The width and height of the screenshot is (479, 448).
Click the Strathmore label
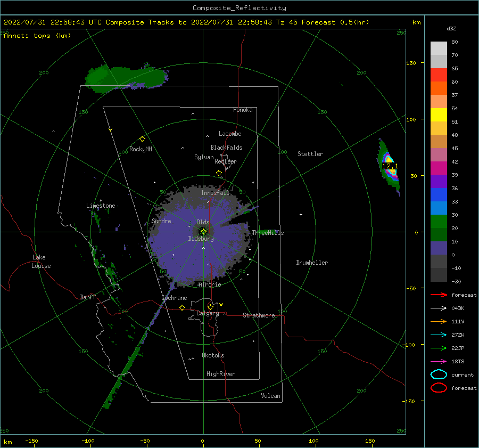(x=259, y=315)
